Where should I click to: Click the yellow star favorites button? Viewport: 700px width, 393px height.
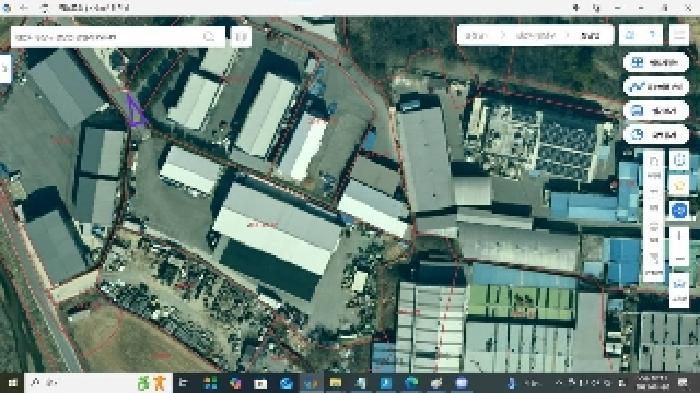679,185
